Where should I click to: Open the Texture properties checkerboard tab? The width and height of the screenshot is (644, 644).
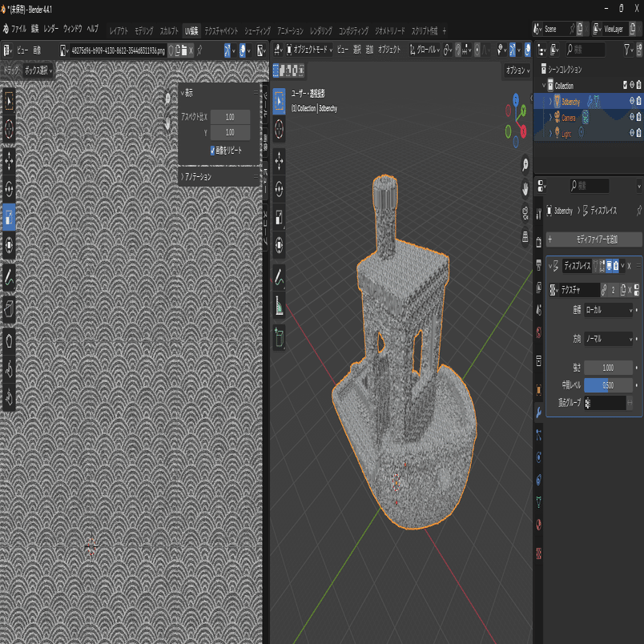(539, 554)
